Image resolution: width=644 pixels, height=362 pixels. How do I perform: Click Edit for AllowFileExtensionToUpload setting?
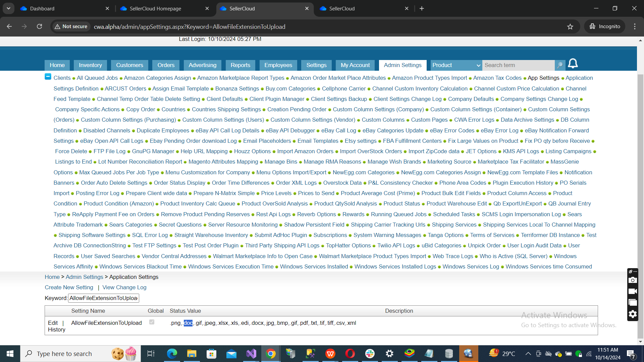click(x=53, y=323)
